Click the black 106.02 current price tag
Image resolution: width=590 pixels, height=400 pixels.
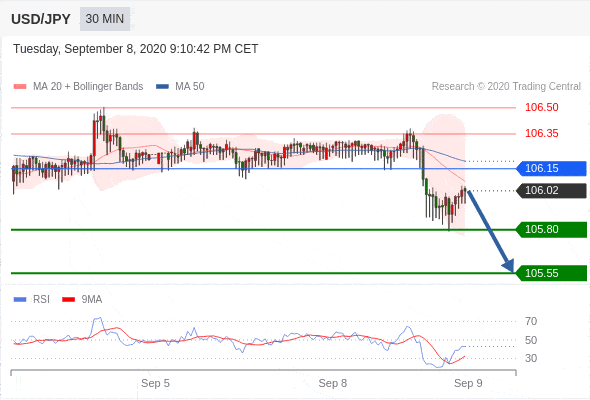point(551,190)
